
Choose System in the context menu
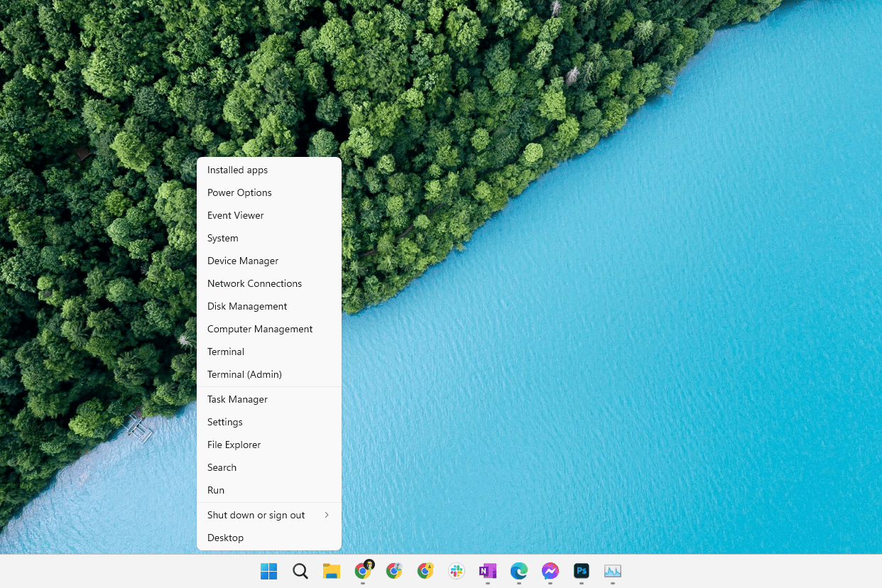(269, 238)
